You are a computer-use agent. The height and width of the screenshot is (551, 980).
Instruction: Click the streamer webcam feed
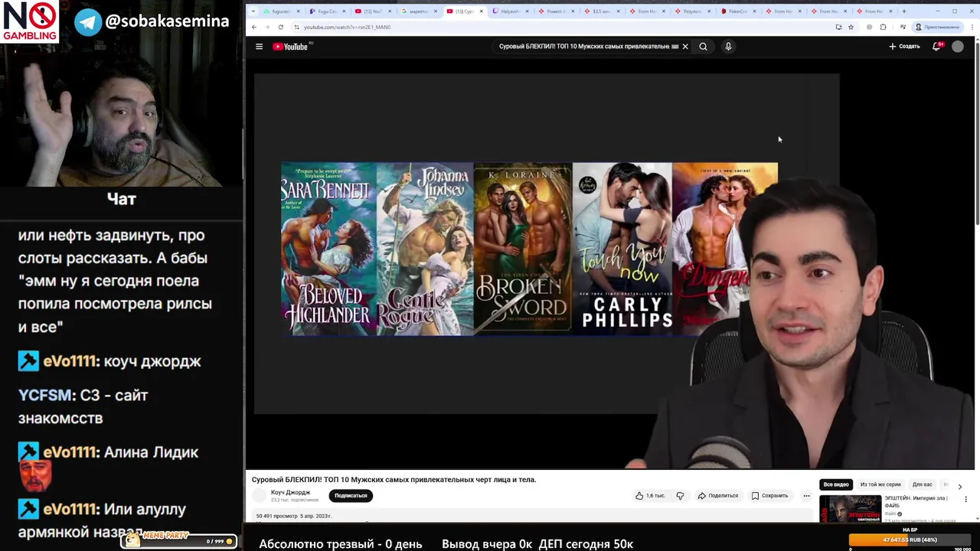click(x=122, y=93)
